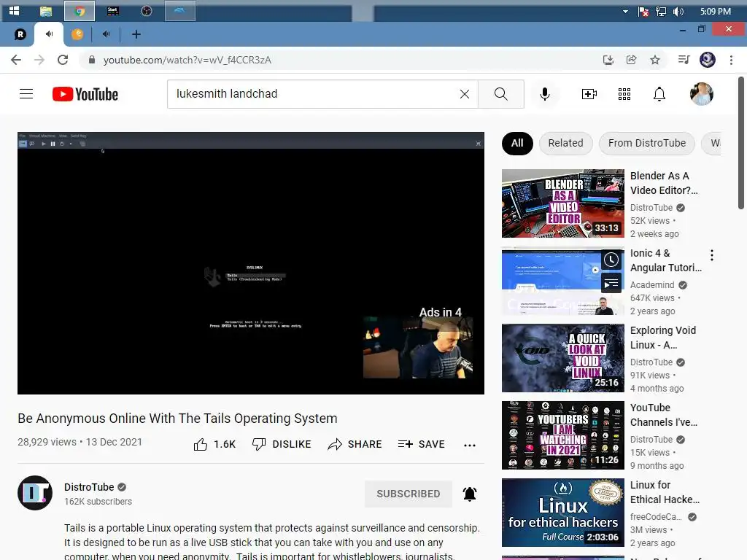Viewport: 747px width, 560px height.
Task: Open the YouTube guide hamburger menu
Action: click(x=26, y=94)
